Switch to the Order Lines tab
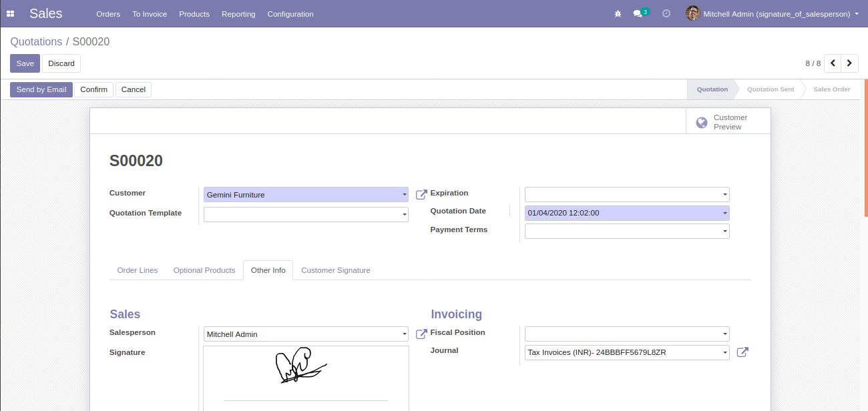This screenshot has width=868, height=411. click(x=138, y=270)
